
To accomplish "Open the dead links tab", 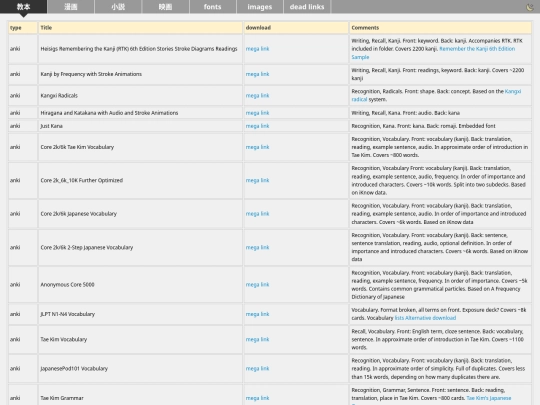I will pos(307,7).
